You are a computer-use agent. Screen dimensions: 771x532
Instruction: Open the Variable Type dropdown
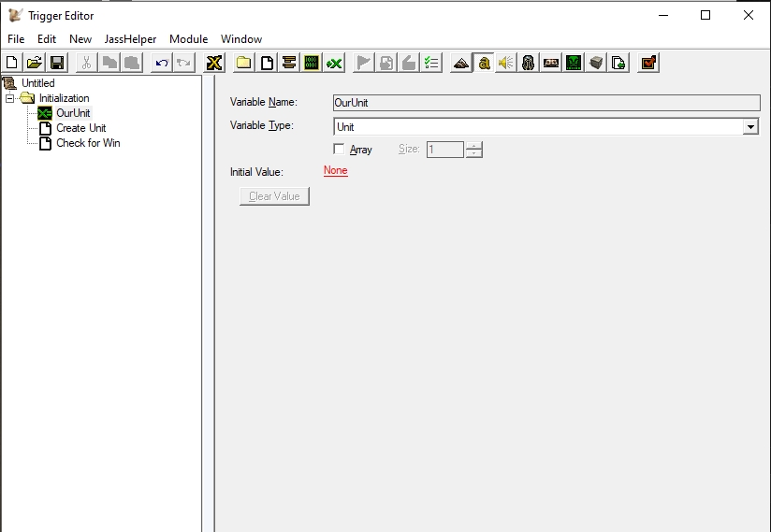[750, 127]
